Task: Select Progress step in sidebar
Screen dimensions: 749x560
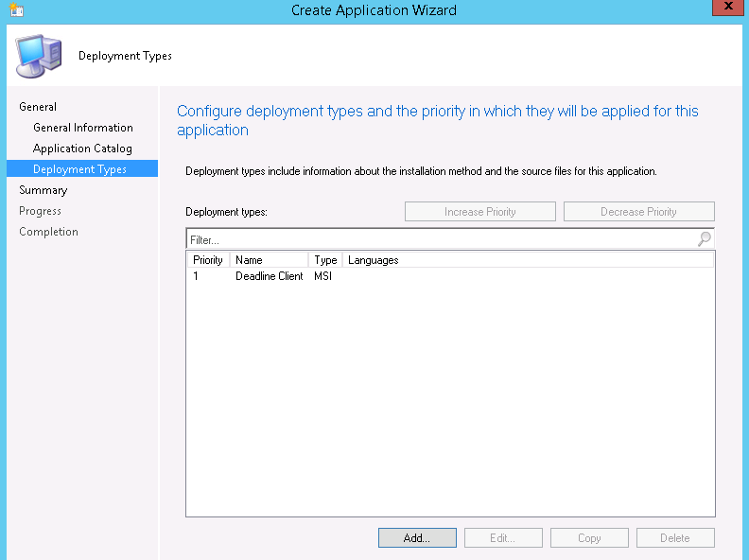Action: [x=40, y=211]
